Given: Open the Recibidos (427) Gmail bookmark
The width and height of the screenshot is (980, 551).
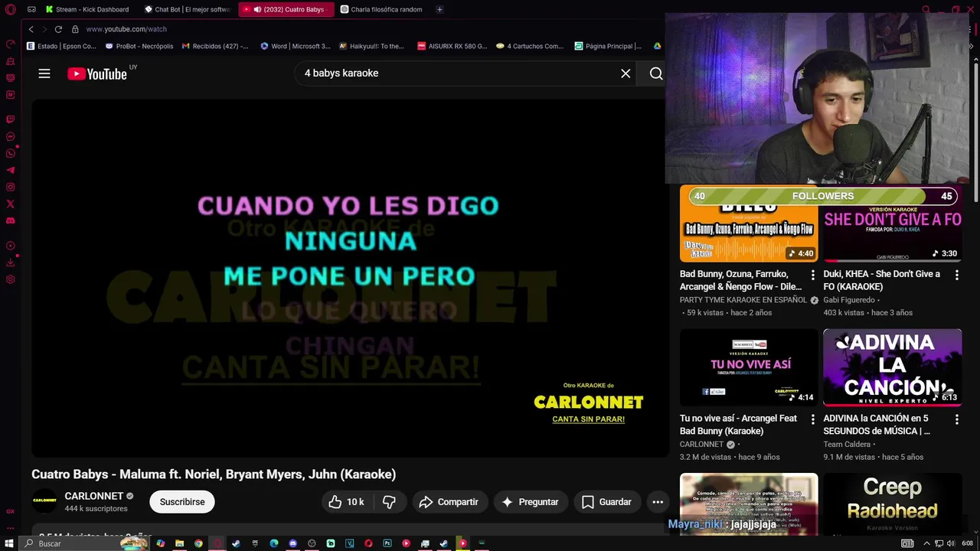Looking at the screenshot, I should (215, 46).
